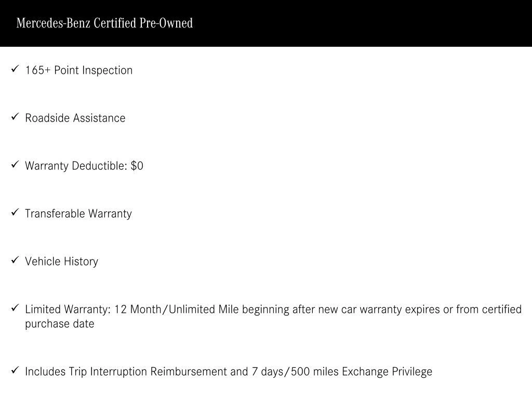Click the 165+ Point Inspection text
The width and height of the screenshot is (532, 399).
tap(78, 70)
